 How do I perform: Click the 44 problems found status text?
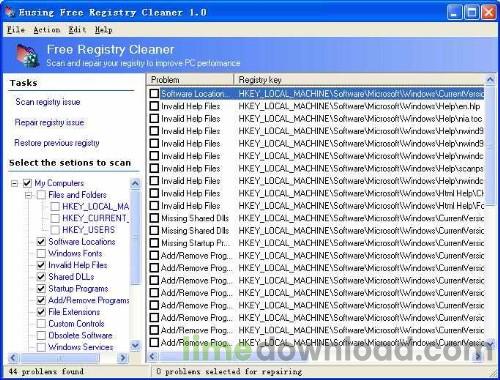(x=46, y=371)
